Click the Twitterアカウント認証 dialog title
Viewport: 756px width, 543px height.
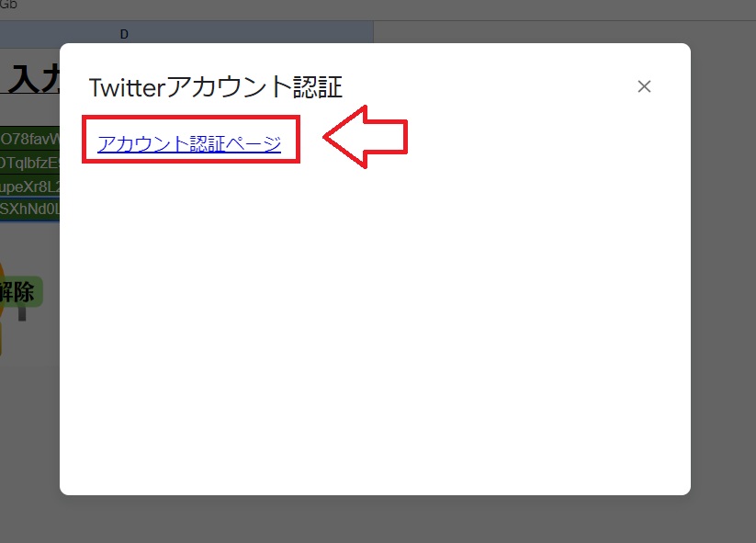216,87
